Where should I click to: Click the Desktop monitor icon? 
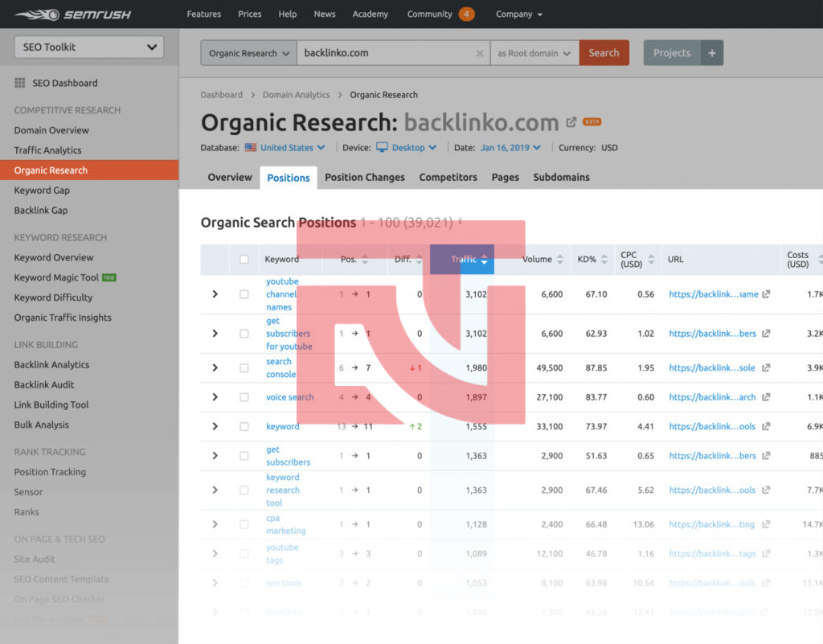tap(382, 147)
